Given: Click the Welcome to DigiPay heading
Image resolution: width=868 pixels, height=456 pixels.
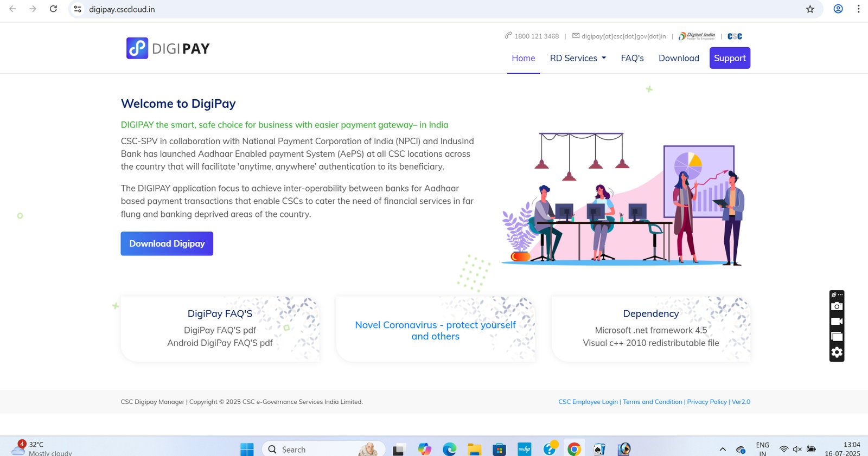Looking at the screenshot, I should pyautogui.click(x=178, y=104).
